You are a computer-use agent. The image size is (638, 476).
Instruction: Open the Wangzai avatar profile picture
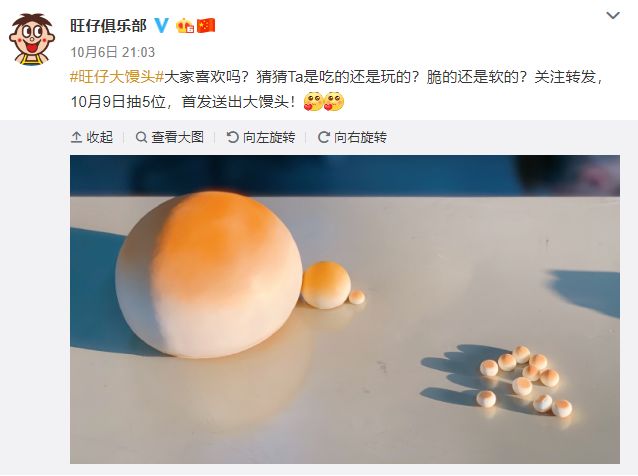32,39
